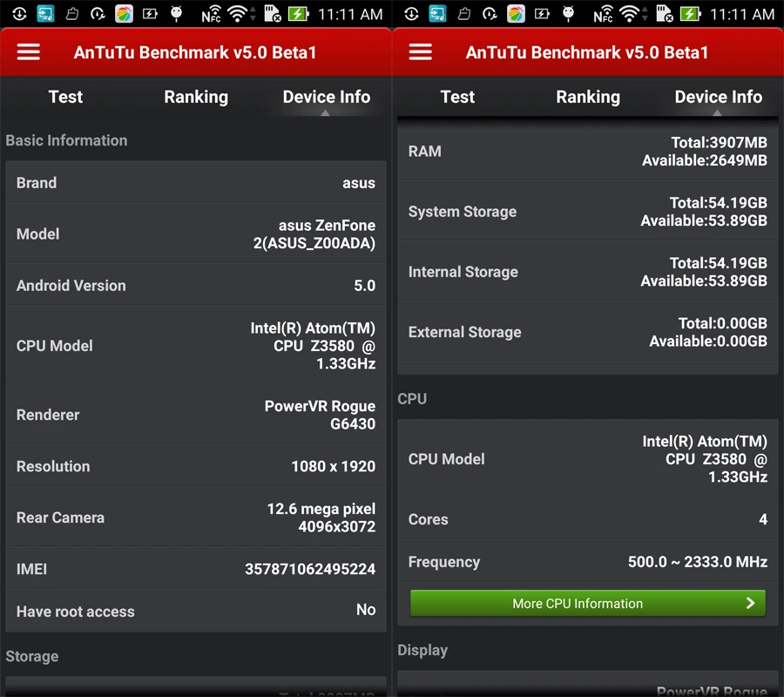Tap the 11:11 AM clock, right screen

(x=742, y=15)
